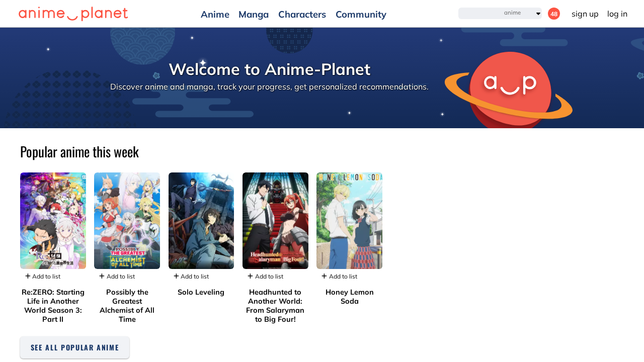Open the Characters menu
This screenshot has height=362, width=644.
[x=302, y=14]
